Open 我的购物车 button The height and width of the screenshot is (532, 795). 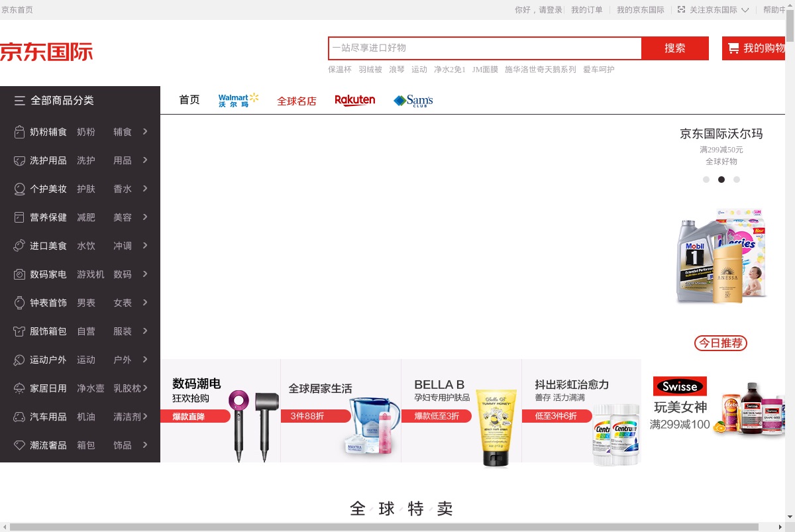point(755,48)
